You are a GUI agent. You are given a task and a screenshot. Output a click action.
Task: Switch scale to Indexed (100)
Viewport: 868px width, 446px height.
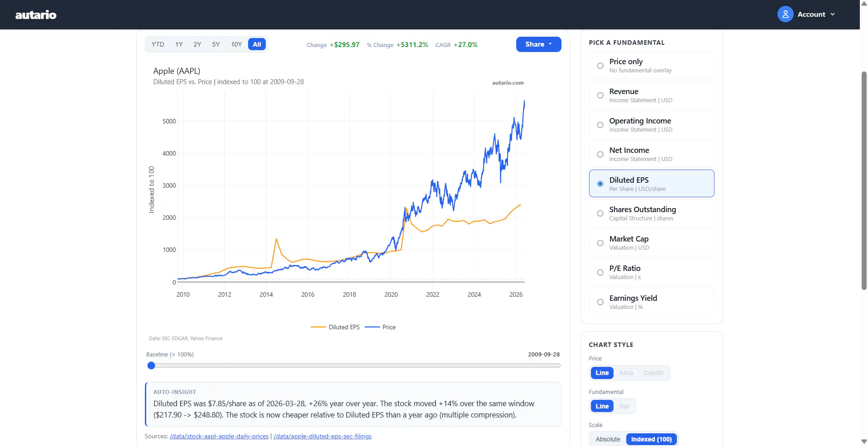[652, 439]
